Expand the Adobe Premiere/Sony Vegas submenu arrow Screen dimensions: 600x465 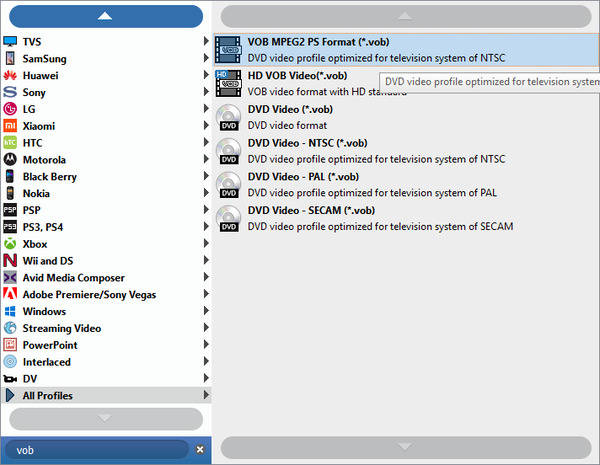click(x=206, y=294)
